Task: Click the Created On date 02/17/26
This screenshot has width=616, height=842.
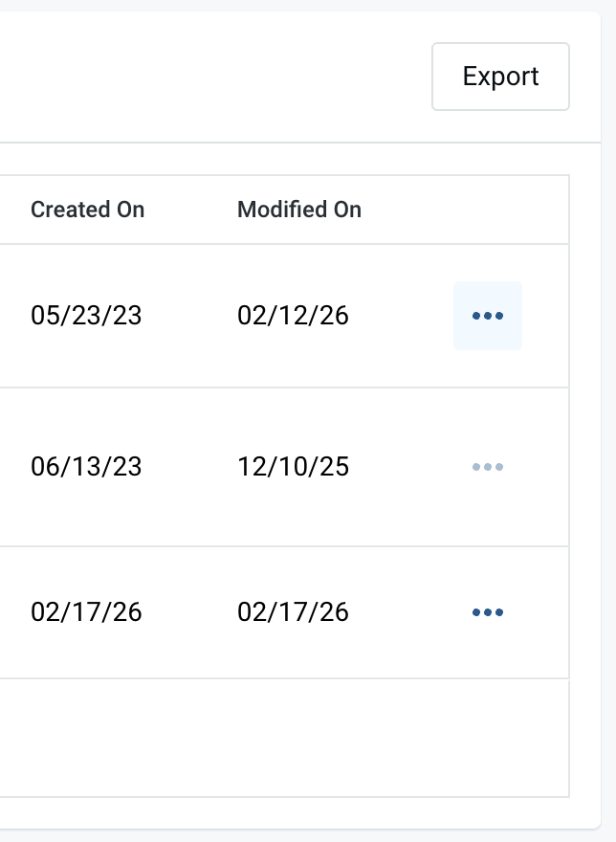Action: click(85, 612)
